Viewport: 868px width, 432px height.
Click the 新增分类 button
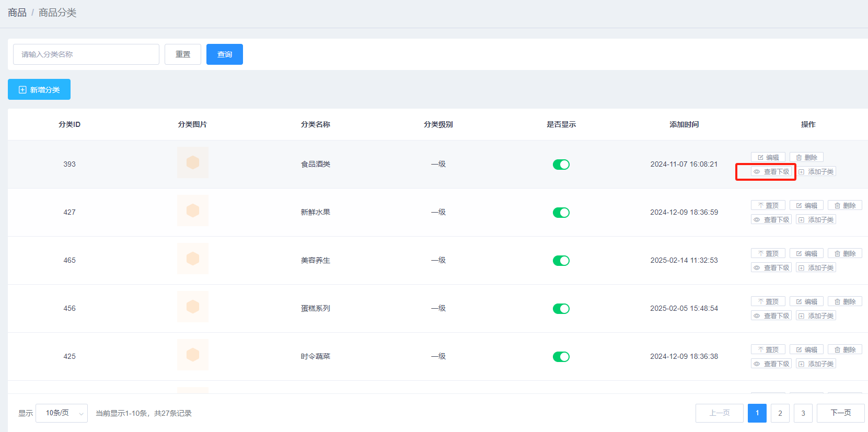pos(39,89)
